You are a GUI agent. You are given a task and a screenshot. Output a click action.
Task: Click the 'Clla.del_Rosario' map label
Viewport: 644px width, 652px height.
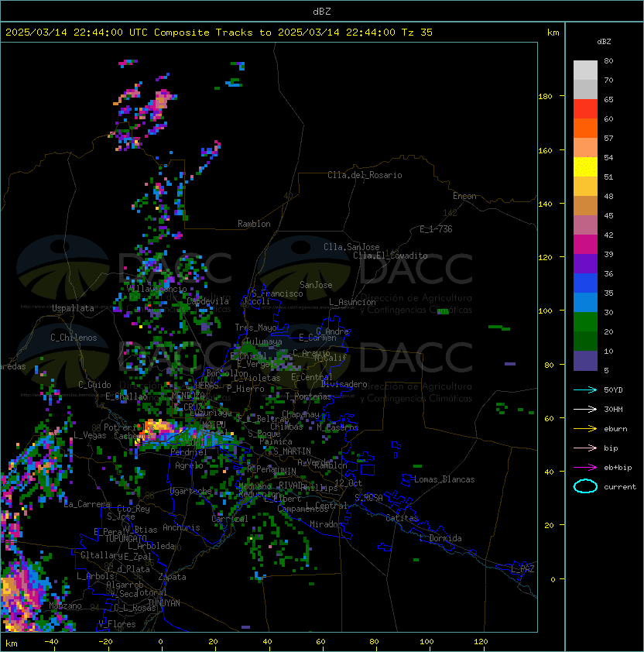click(x=365, y=175)
